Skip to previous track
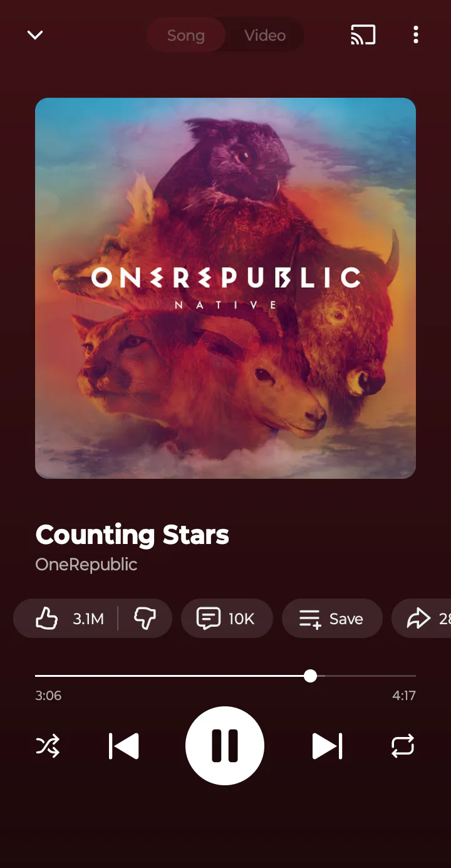The height and width of the screenshot is (868, 451). coord(123,746)
